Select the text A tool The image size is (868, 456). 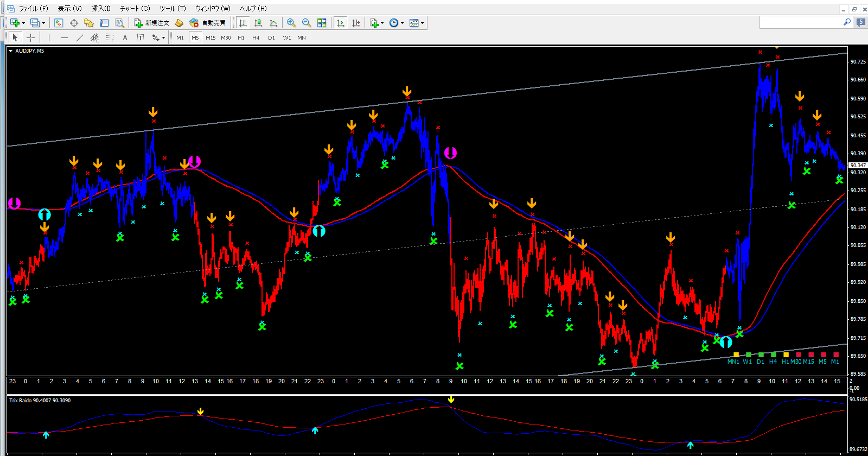[x=125, y=37]
